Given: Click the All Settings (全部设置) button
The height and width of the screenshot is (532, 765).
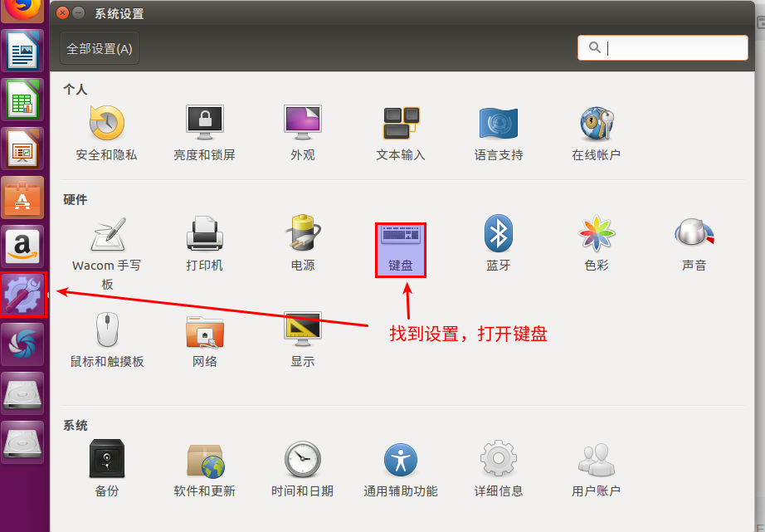Looking at the screenshot, I should pyautogui.click(x=100, y=48).
